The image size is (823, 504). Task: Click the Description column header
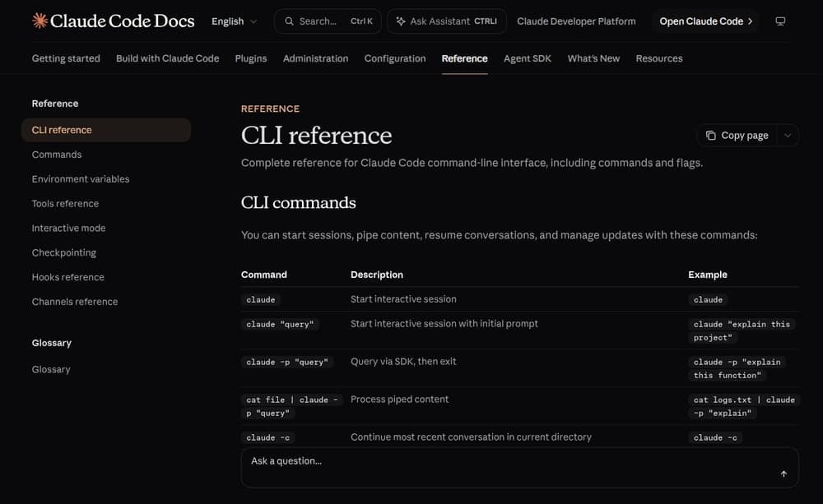[377, 275]
